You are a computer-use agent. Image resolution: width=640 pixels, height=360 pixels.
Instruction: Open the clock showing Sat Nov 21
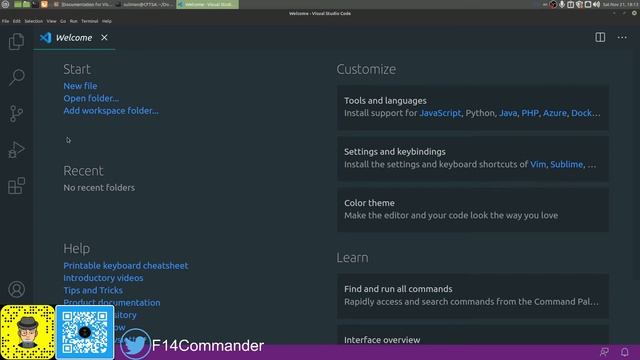pyautogui.click(x=620, y=4)
